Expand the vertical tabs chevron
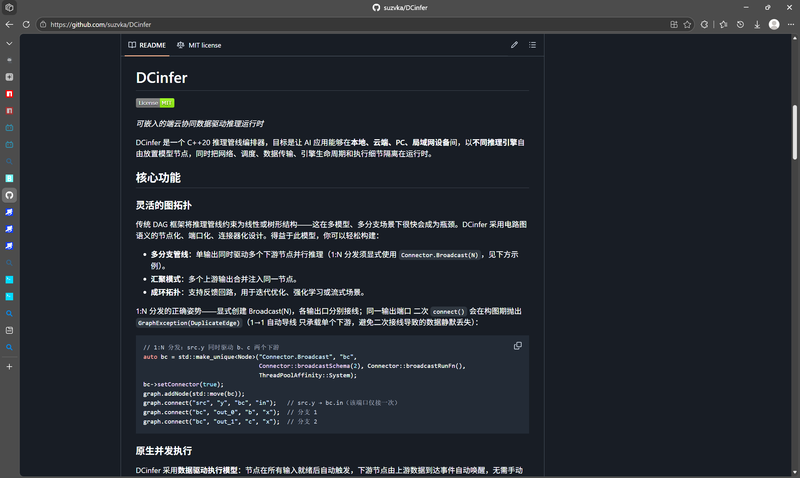800x478 pixels. tap(9, 43)
